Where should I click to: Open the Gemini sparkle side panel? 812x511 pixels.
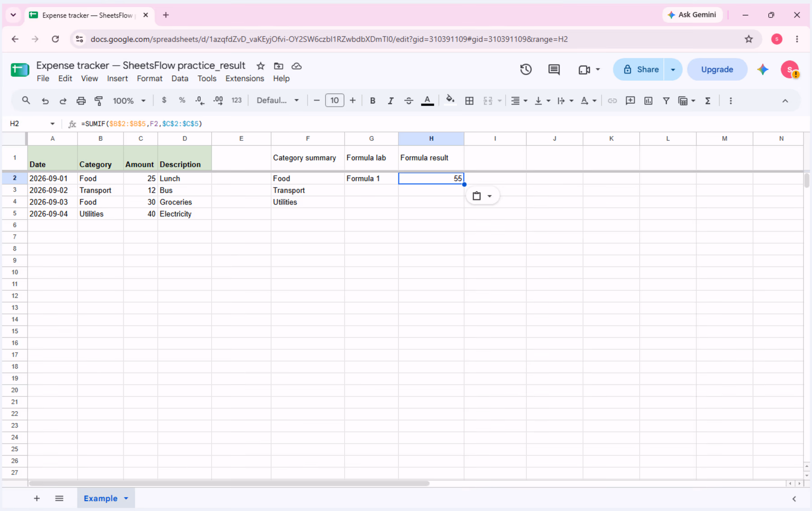(763, 70)
